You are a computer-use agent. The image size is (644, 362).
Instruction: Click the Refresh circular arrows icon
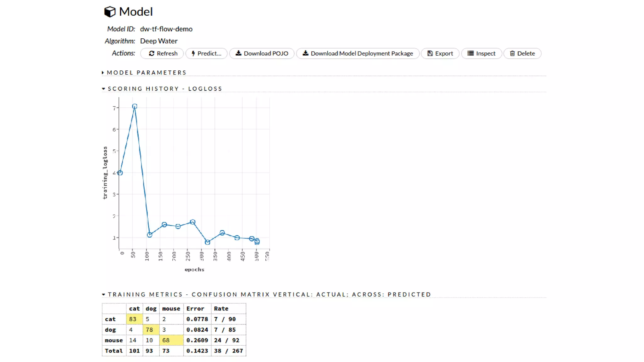click(152, 53)
